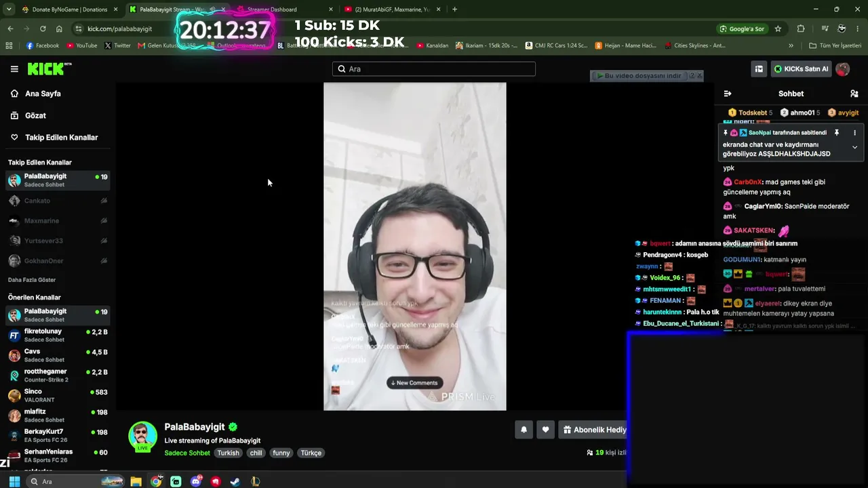Screen dimensions: 868x488
Task: Click Bu video dosyasını indir button
Action: coord(638,76)
